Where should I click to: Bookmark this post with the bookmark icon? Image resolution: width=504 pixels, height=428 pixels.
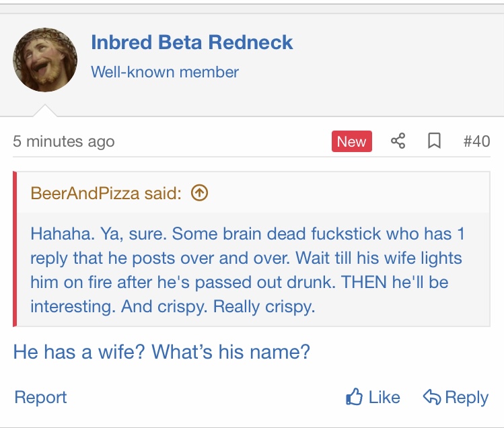pos(435,141)
